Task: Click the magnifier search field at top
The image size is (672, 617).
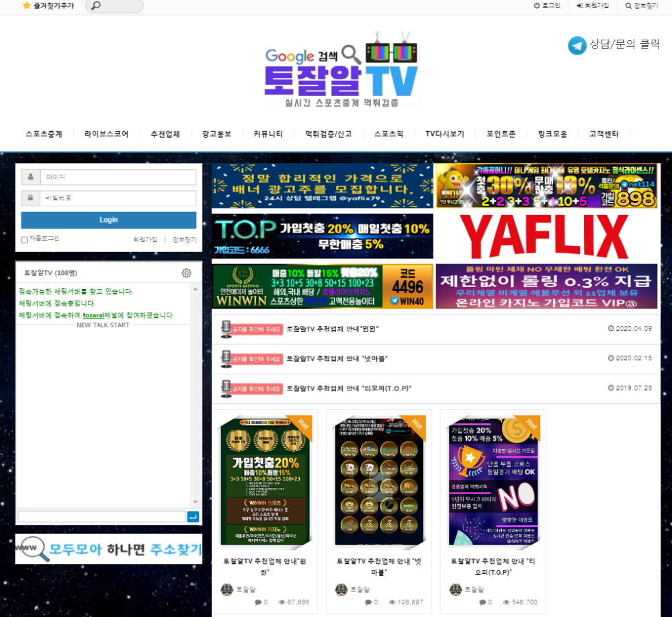Action: pos(114,6)
